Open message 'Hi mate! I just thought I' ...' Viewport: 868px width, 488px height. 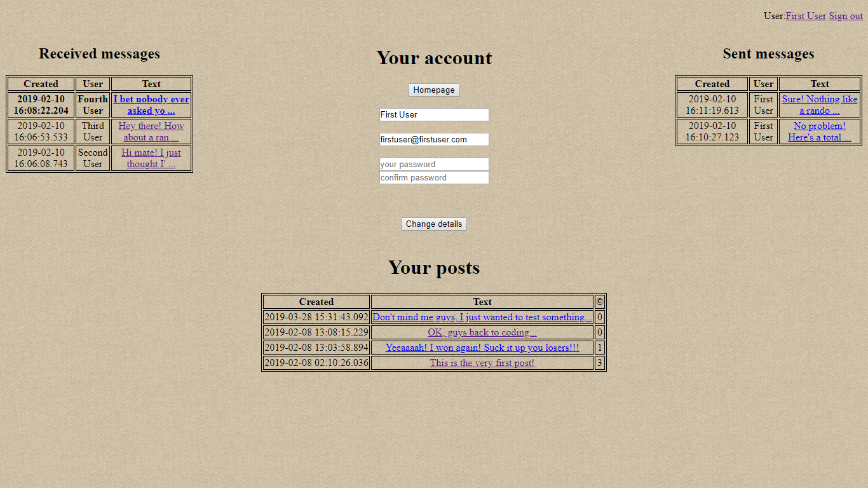click(x=151, y=158)
